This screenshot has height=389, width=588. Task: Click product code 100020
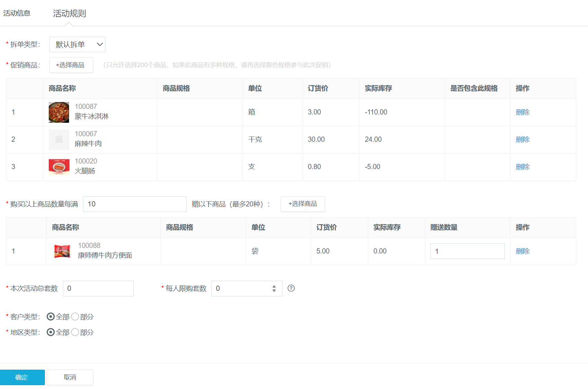pos(86,161)
